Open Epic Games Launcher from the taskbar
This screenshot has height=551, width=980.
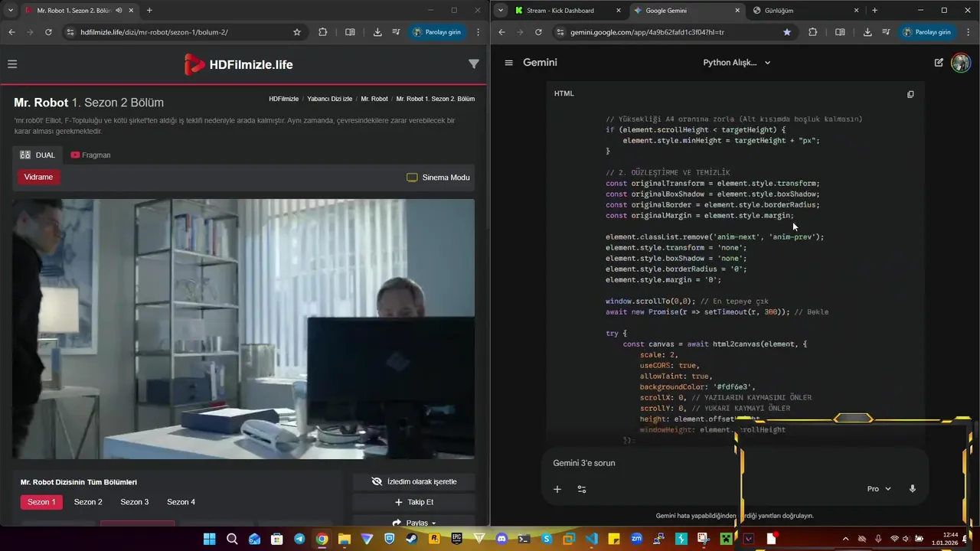(x=457, y=539)
